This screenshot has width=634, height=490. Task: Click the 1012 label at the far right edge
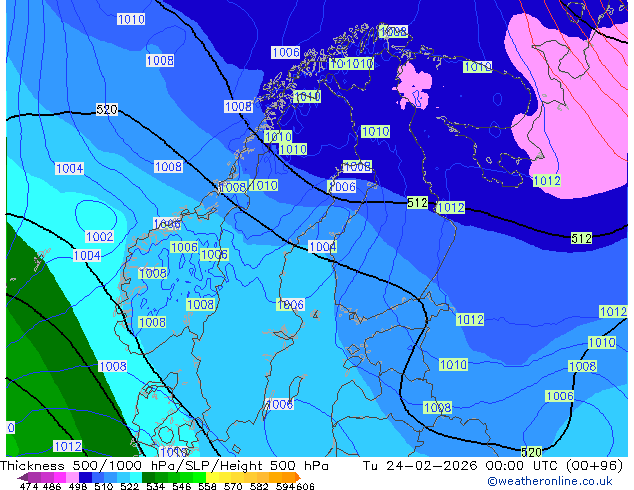[x=613, y=312]
